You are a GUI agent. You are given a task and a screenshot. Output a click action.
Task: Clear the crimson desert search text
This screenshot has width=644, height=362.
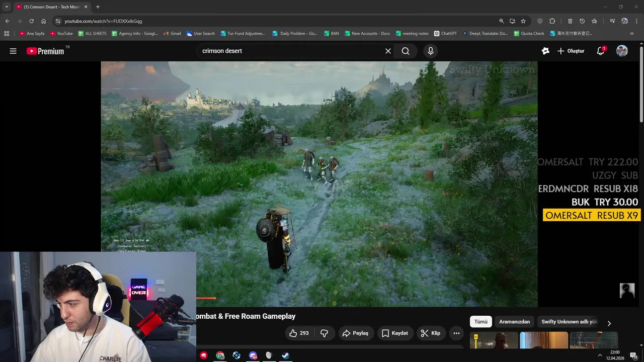tap(388, 51)
